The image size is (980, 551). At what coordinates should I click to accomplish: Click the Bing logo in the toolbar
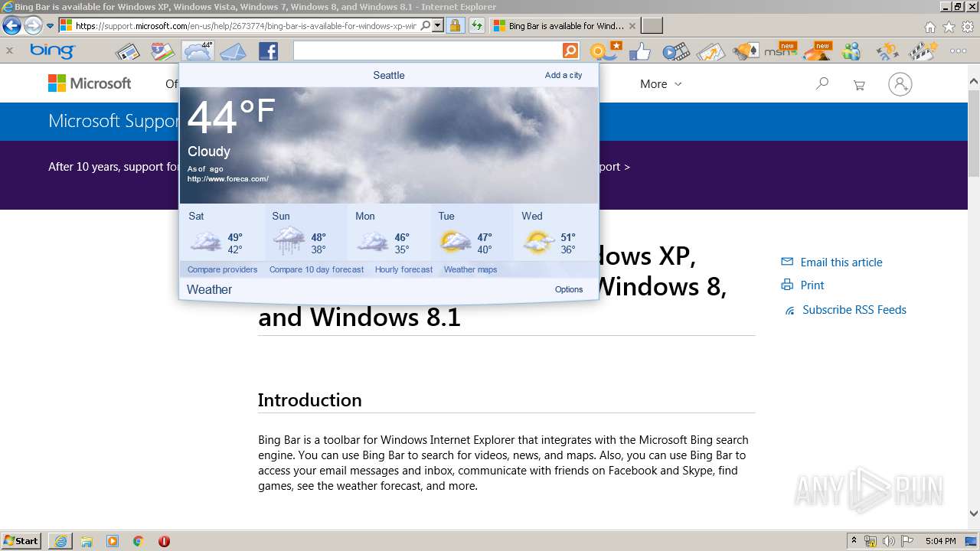[x=52, y=51]
